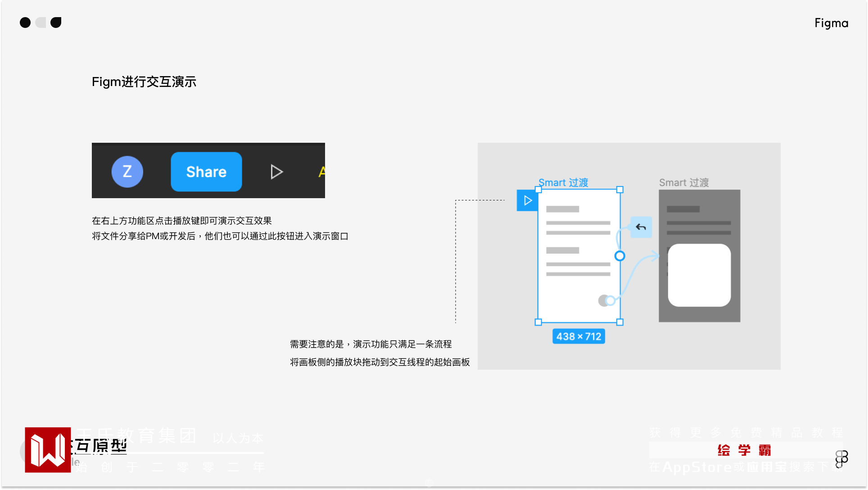The image size is (868, 490).
Task: Click the blue Share button
Action: click(206, 172)
